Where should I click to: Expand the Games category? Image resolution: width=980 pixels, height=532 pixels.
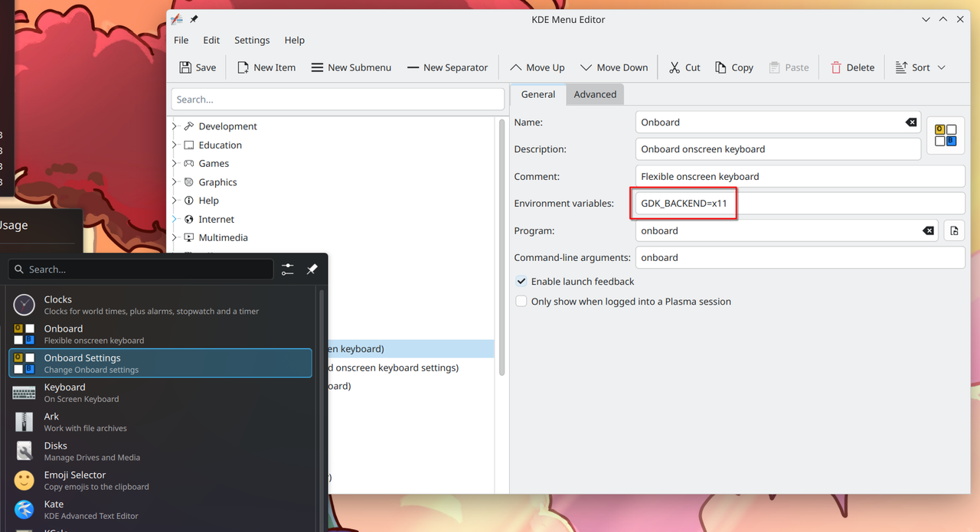coord(175,163)
